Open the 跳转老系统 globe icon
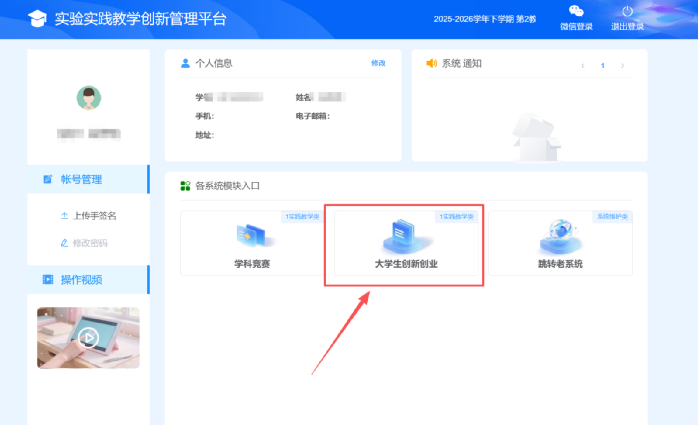Image resolution: width=698 pixels, height=426 pixels. [559, 237]
